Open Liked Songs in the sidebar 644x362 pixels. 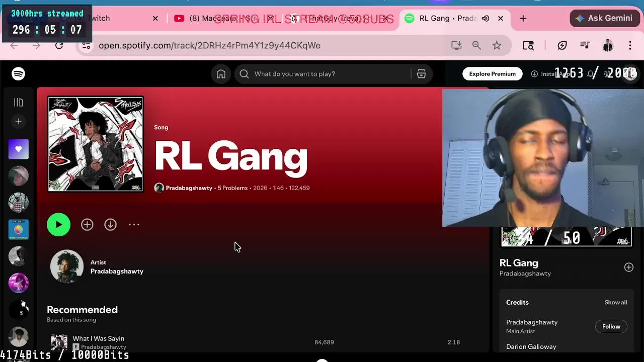tap(19, 149)
